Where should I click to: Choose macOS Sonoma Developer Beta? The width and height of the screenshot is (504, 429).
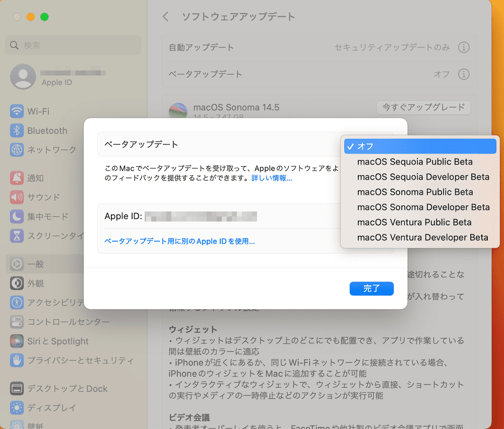(423, 207)
